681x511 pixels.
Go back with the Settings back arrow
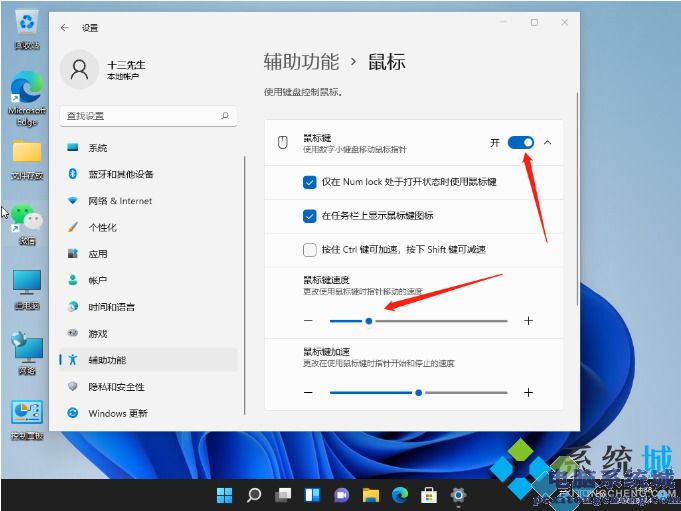coord(65,28)
